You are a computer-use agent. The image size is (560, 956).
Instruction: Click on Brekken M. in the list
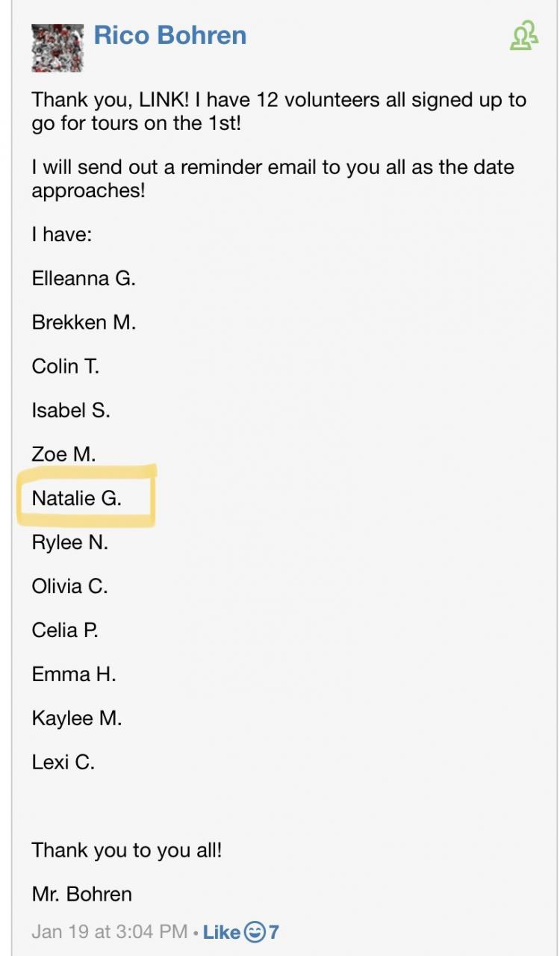tap(84, 323)
